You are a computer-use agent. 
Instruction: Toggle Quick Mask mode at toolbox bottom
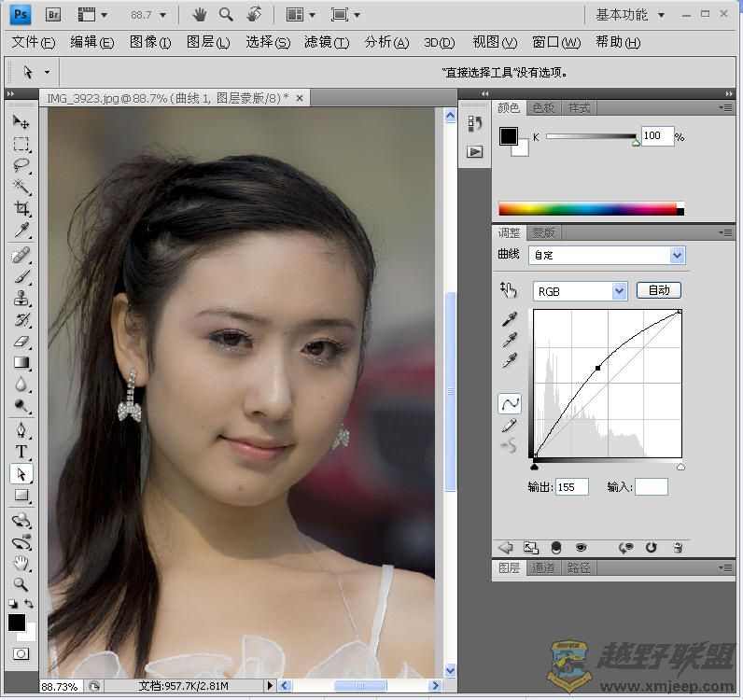click(21, 654)
